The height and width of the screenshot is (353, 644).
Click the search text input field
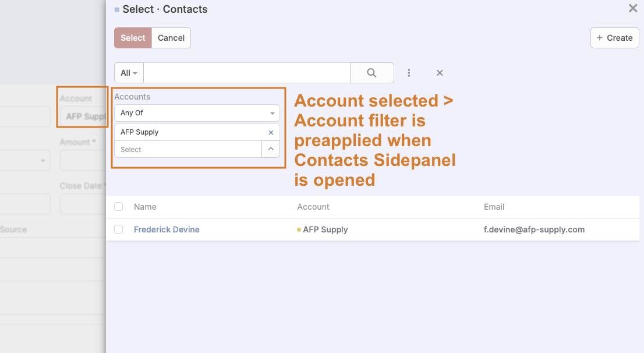coord(246,73)
